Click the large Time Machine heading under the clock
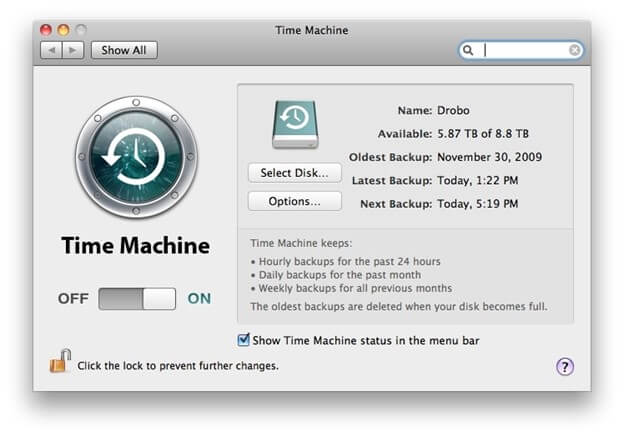Viewport: 624px width, 437px height. click(136, 245)
